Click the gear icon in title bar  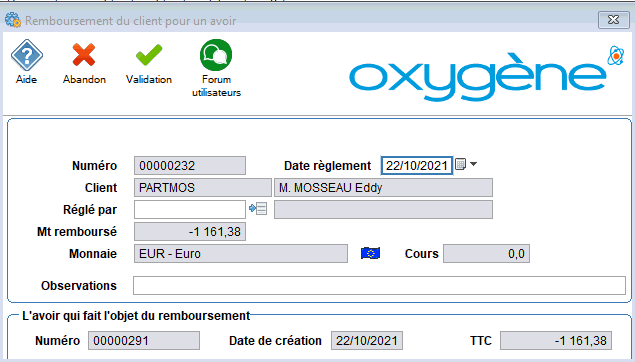tap(13, 20)
